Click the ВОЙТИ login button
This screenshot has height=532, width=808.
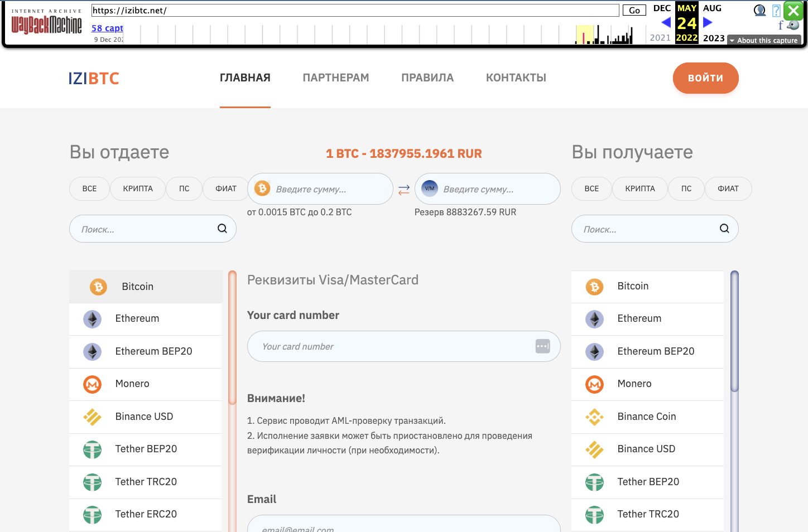(705, 78)
